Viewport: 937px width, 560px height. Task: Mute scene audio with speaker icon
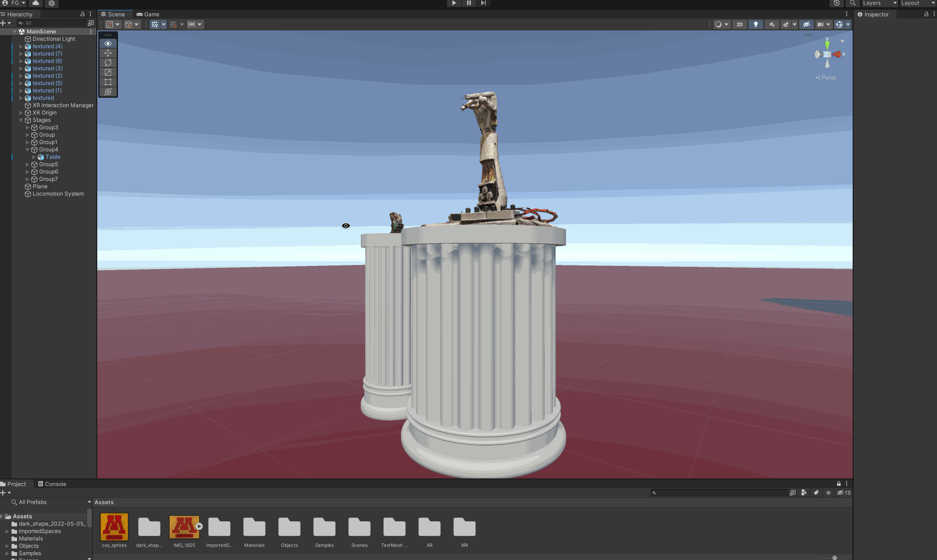772,24
